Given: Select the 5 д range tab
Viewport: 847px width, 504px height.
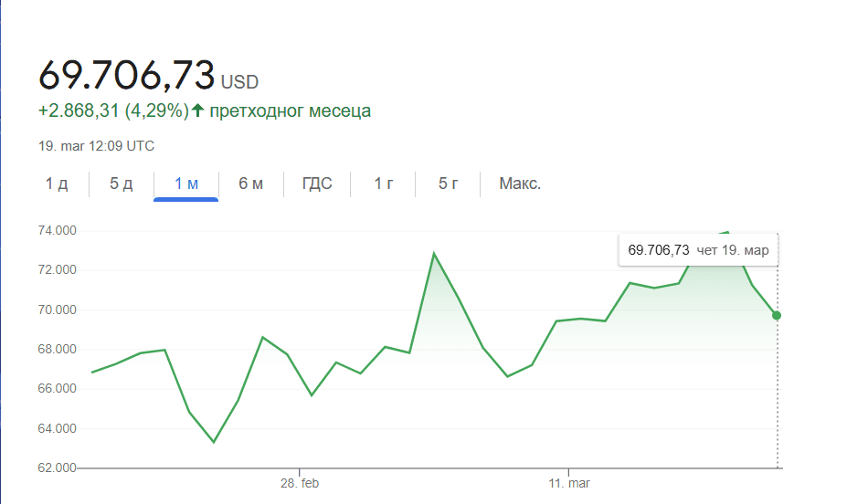Looking at the screenshot, I should pyautogui.click(x=122, y=184).
